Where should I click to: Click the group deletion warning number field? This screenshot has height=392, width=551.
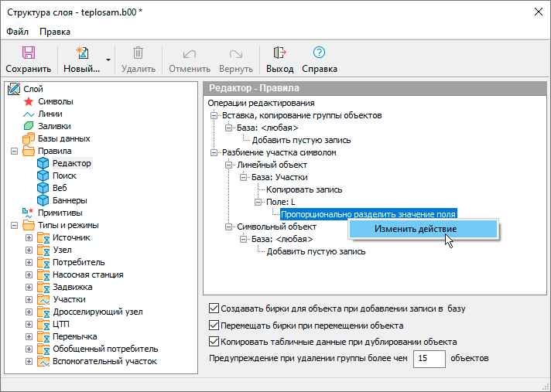429,359
